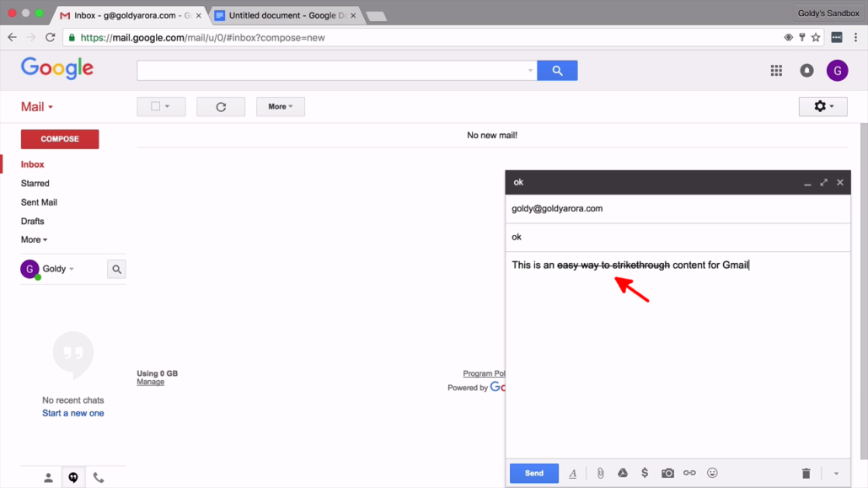Insert photo using the camera icon
This screenshot has width=868, height=488.
tap(667, 473)
